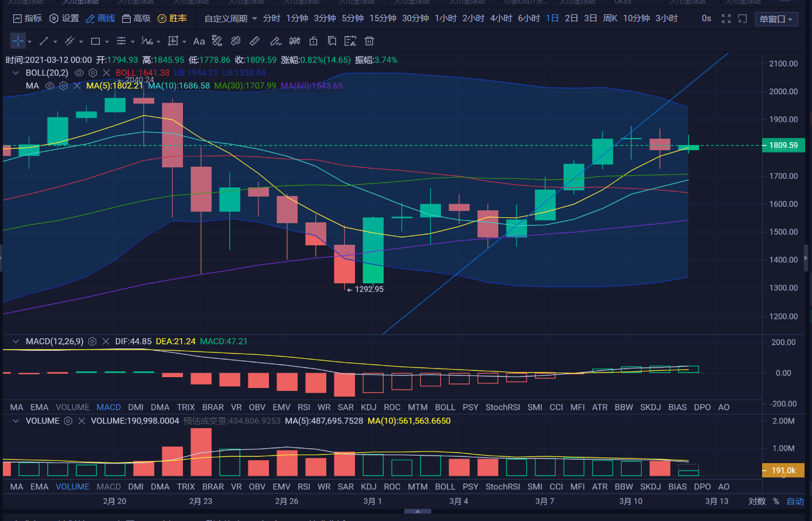Viewport: 812px width, 521px height.
Task: Select KDJ in the MACD panel indicator row
Action: click(368, 408)
